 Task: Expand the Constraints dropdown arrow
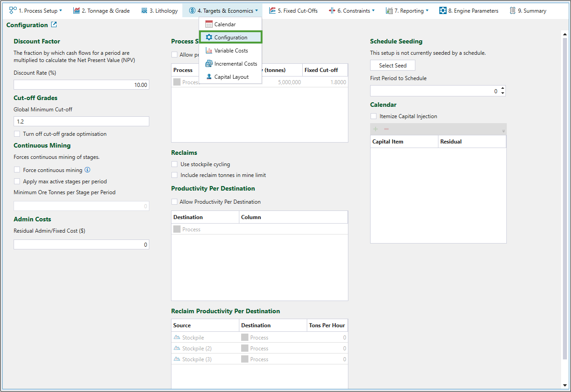click(x=373, y=11)
